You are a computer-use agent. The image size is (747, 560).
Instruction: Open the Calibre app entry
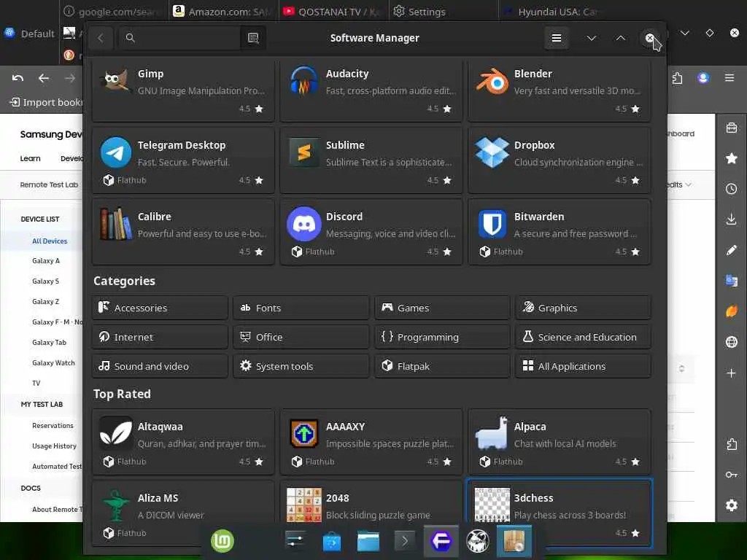(183, 233)
